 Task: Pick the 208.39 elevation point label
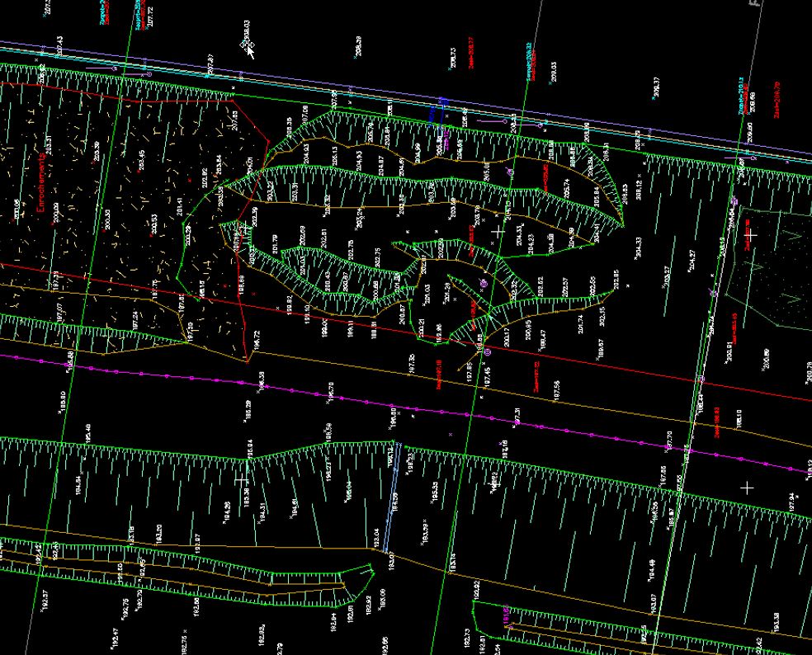coord(358,46)
